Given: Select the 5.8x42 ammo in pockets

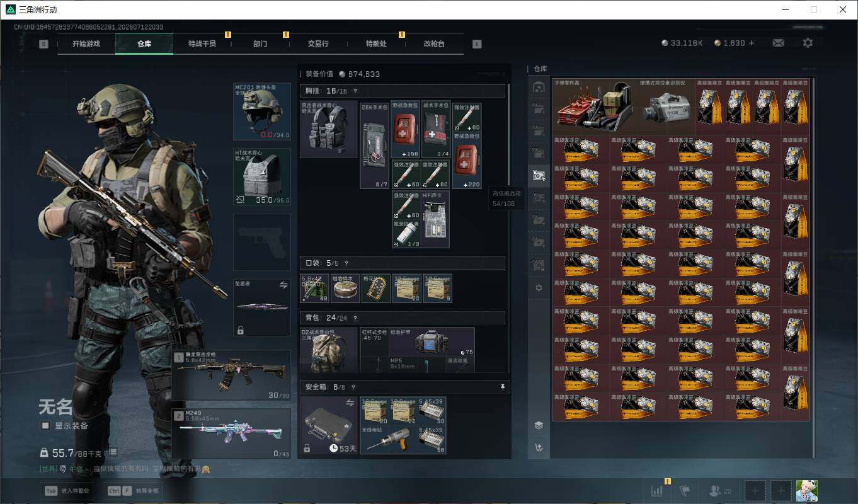Looking at the screenshot, I should (x=314, y=288).
